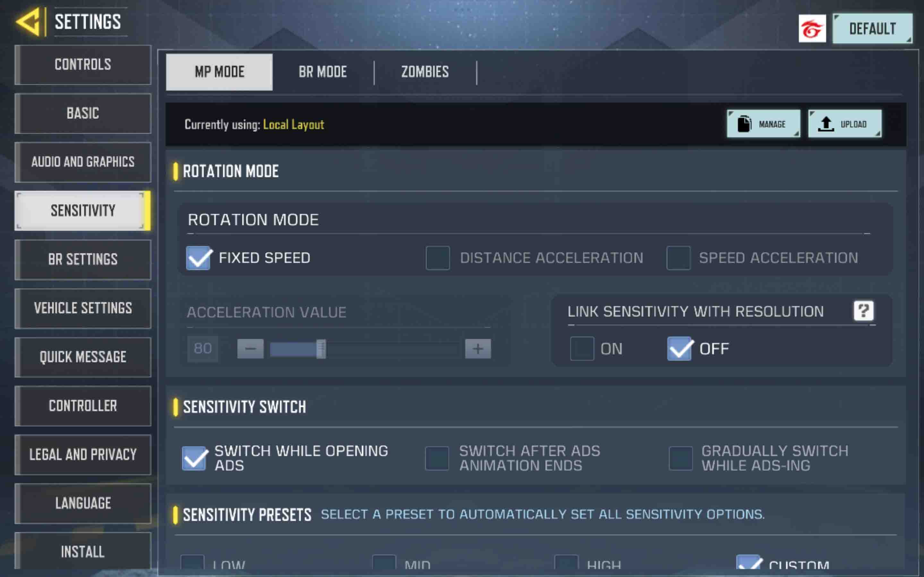
Task: Click the acceleration value slider handle
Action: 321,348
